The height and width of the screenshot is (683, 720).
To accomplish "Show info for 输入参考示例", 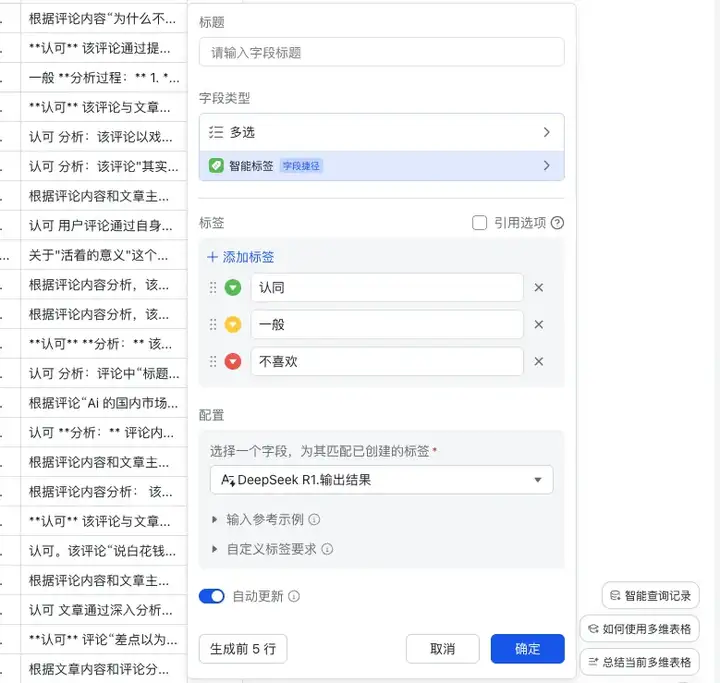I will point(314,519).
